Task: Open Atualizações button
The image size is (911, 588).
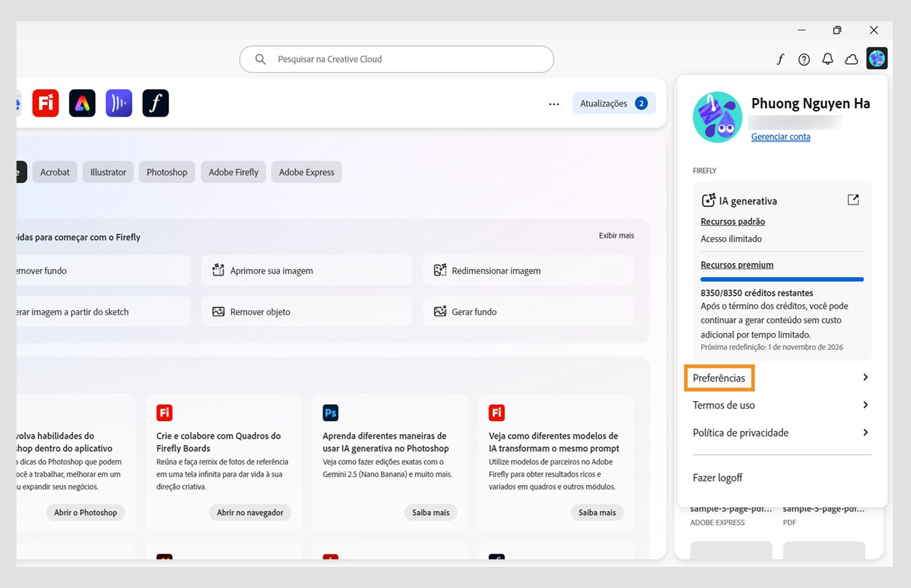Action: tap(614, 104)
